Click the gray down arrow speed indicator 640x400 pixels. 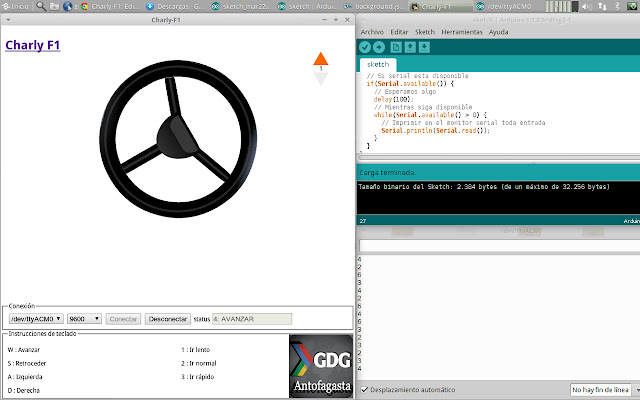click(x=320, y=79)
